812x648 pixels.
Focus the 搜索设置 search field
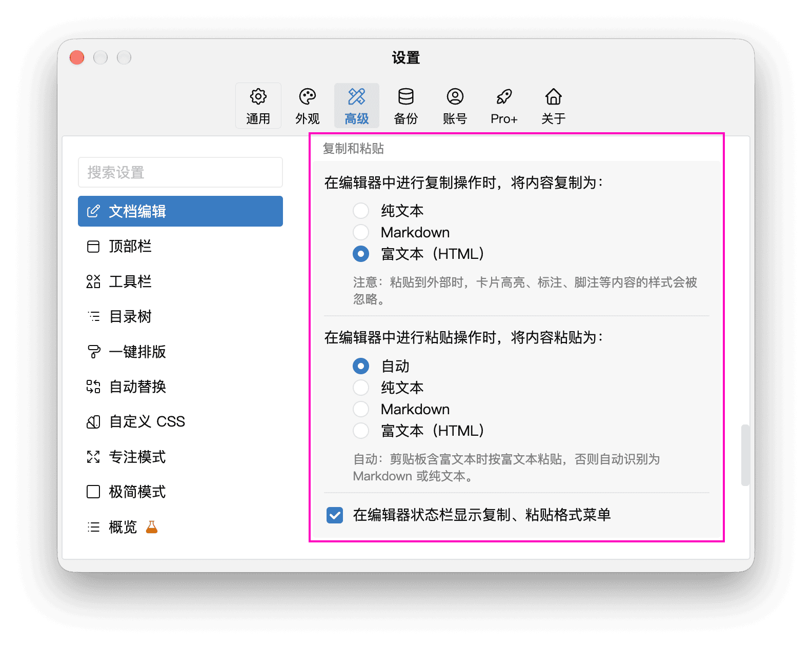coord(180,172)
